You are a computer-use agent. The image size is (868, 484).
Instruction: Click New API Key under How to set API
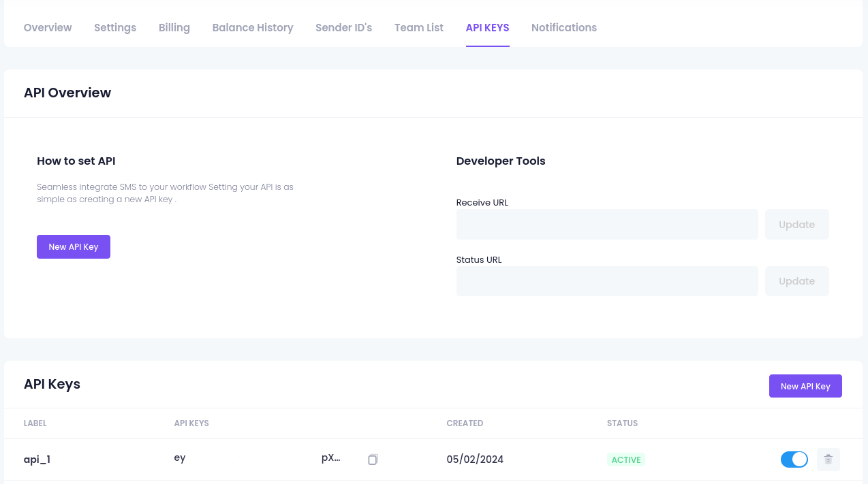tap(74, 247)
